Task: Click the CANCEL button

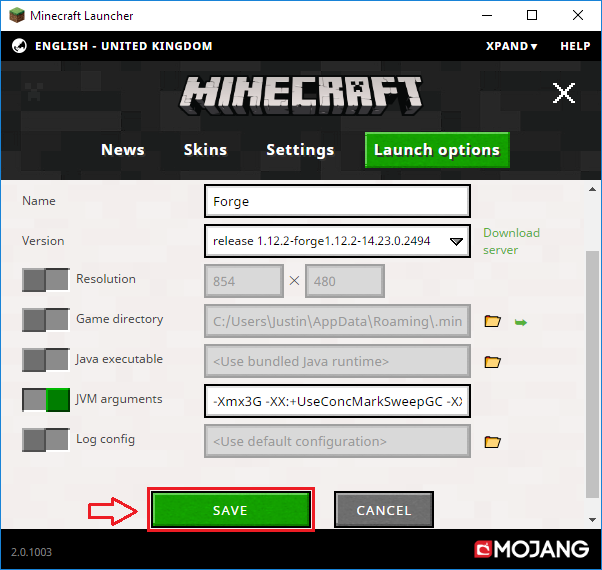Action: pyautogui.click(x=384, y=510)
